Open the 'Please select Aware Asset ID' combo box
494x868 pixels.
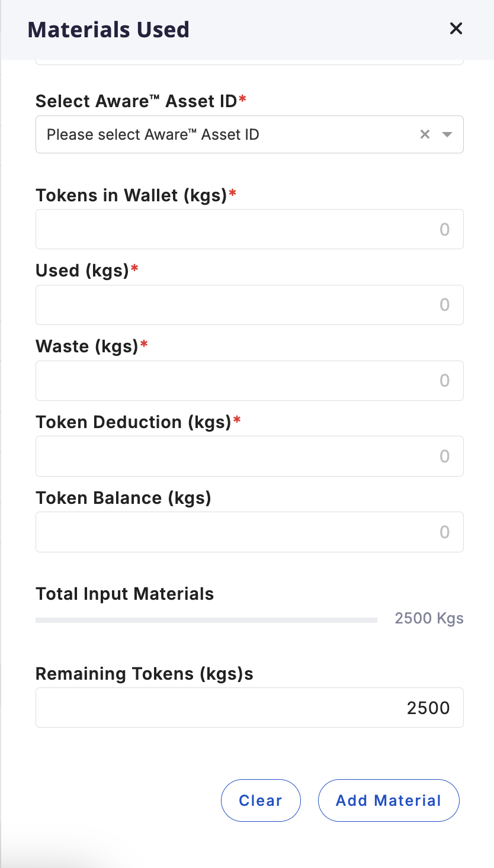click(x=225, y=134)
